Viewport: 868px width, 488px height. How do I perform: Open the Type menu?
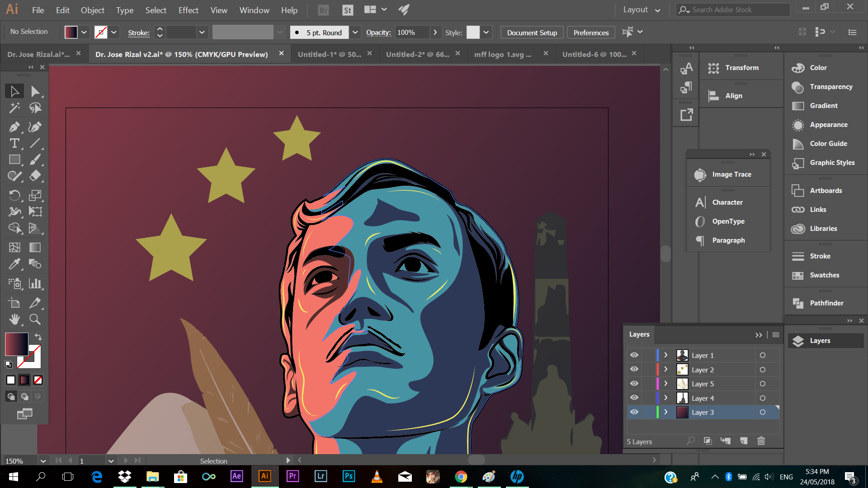click(x=124, y=10)
